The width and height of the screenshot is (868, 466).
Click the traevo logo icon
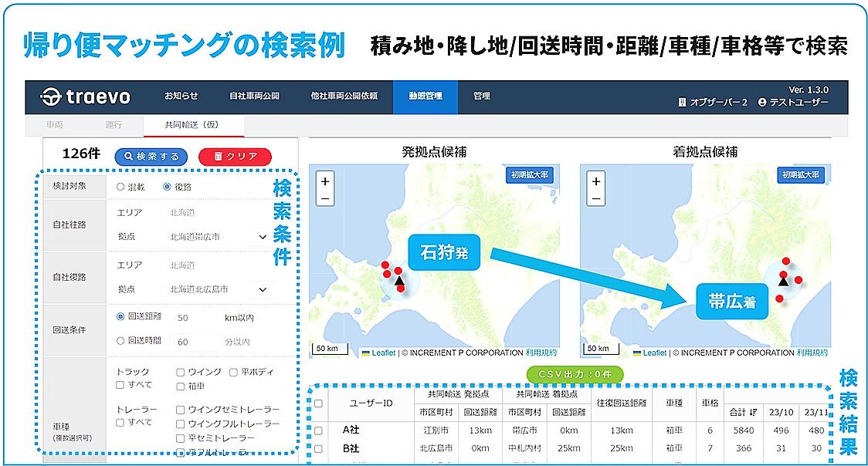tap(52, 97)
